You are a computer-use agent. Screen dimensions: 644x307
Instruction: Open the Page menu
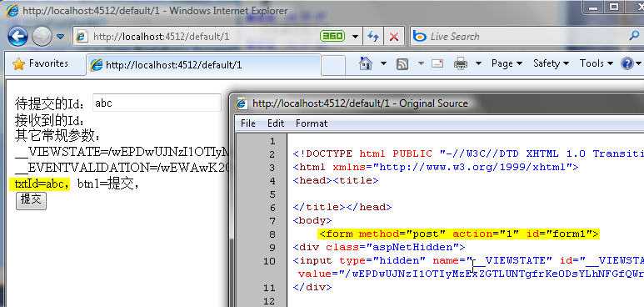[x=507, y=63]
